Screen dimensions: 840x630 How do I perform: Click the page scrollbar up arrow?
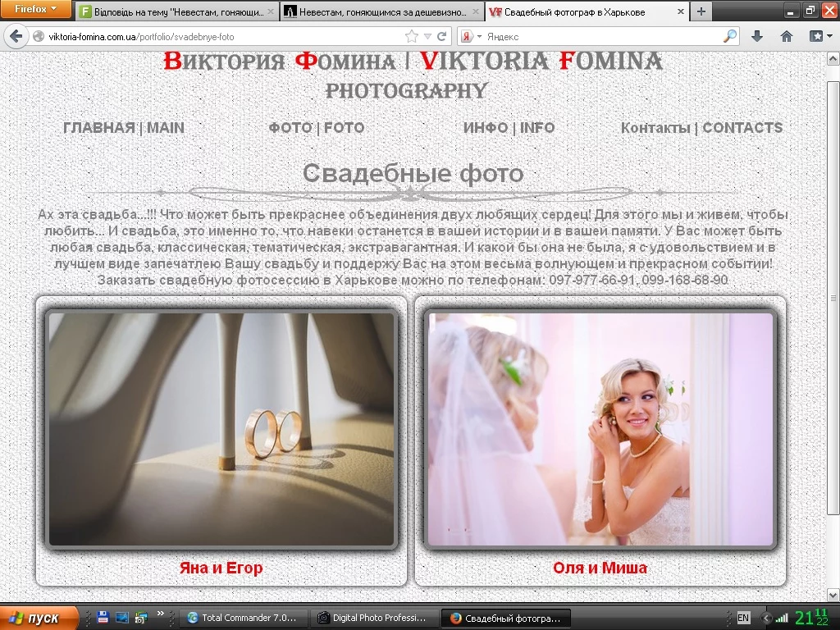833,58
